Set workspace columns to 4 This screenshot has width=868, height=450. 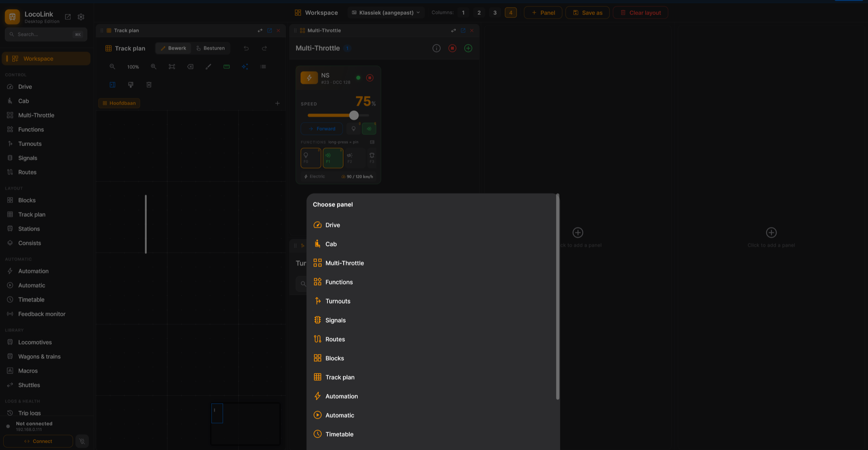tap(510, 13)
